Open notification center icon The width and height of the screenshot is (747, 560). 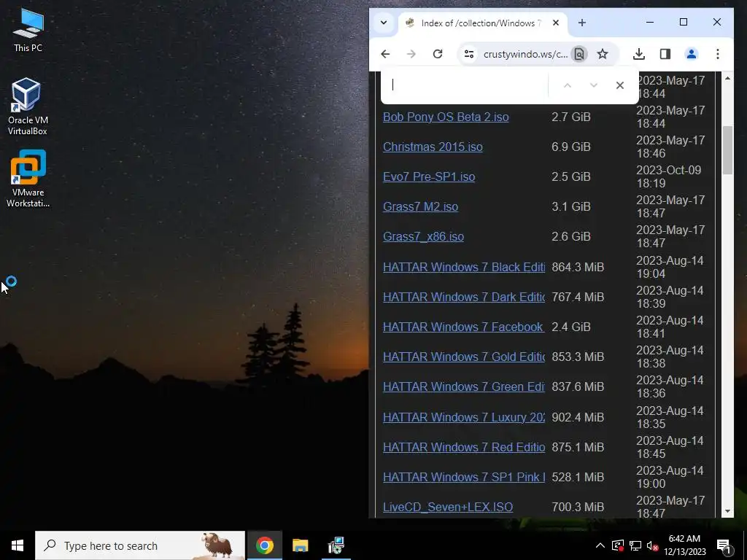tap(724, 545)
